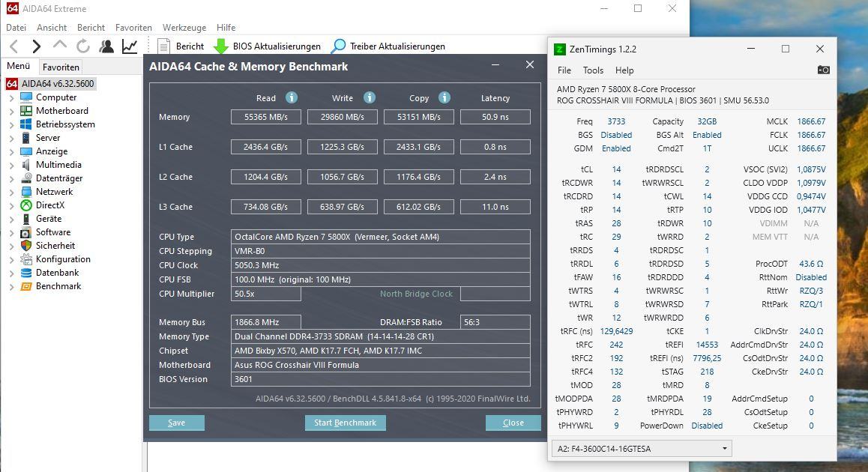Click the DRAM:FSB Ratio value 56:3
This screenshot has height=472, width=868.
pos(495,322)
